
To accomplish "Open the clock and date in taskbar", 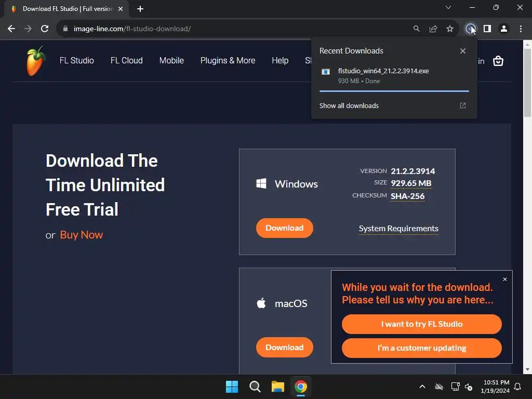I will tap(495, 387).
